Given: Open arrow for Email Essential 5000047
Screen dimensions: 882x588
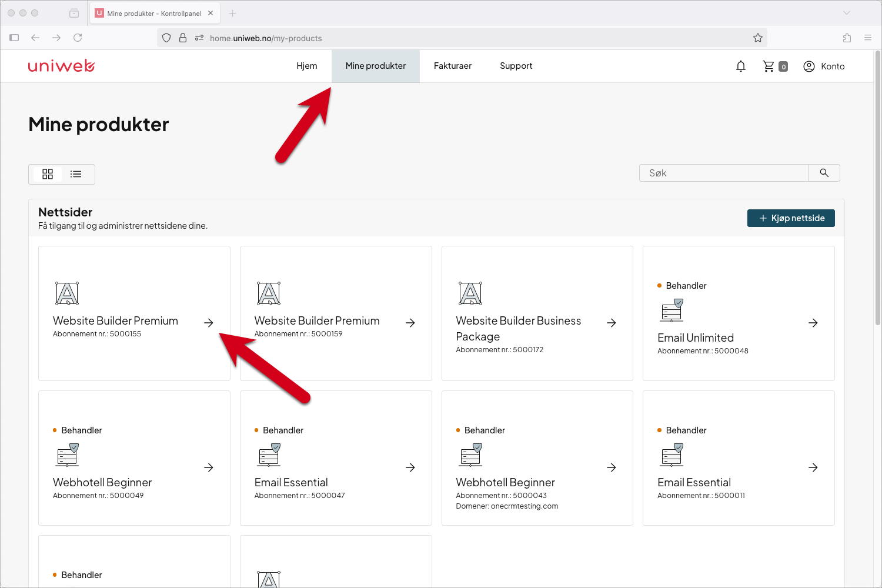Looking at the screenshot, I should (x=410, y=467).
